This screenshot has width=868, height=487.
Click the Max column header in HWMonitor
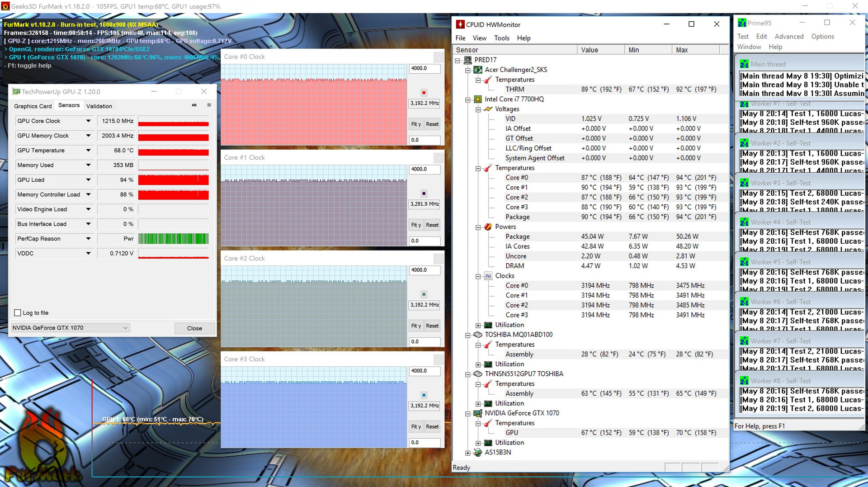pyautogui.click(x=695, y=50)
